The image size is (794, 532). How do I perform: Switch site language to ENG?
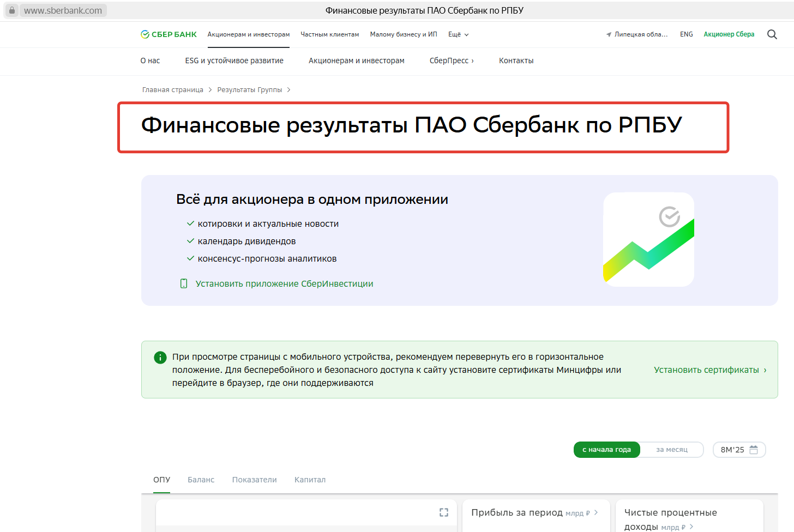pos(687,34)
